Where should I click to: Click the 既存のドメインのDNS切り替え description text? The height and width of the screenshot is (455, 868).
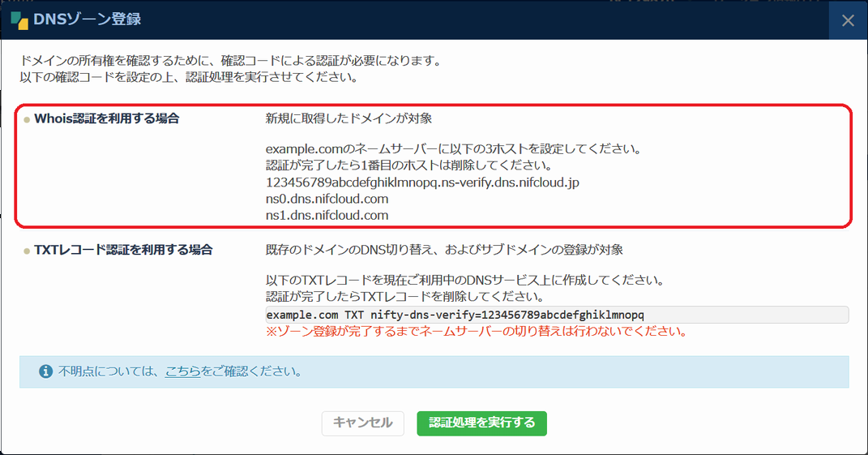pyautogui.click(x=444, y=250)
